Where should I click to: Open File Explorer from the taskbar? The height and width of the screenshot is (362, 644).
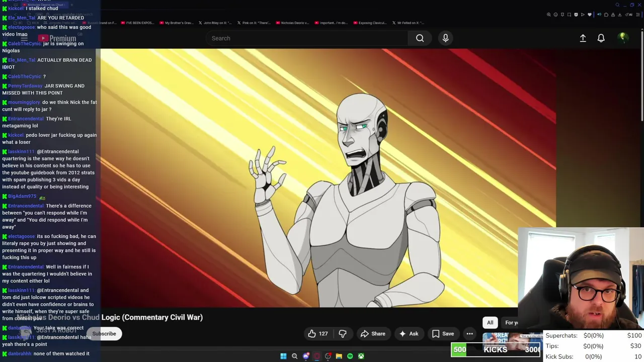click(339, 356)
